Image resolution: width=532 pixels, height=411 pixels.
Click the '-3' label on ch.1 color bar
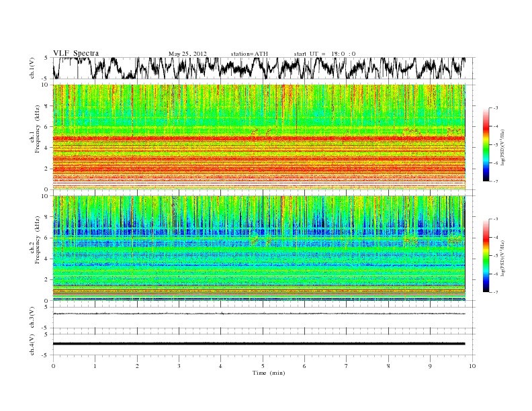pyautogui.click(x=496, y=108)
